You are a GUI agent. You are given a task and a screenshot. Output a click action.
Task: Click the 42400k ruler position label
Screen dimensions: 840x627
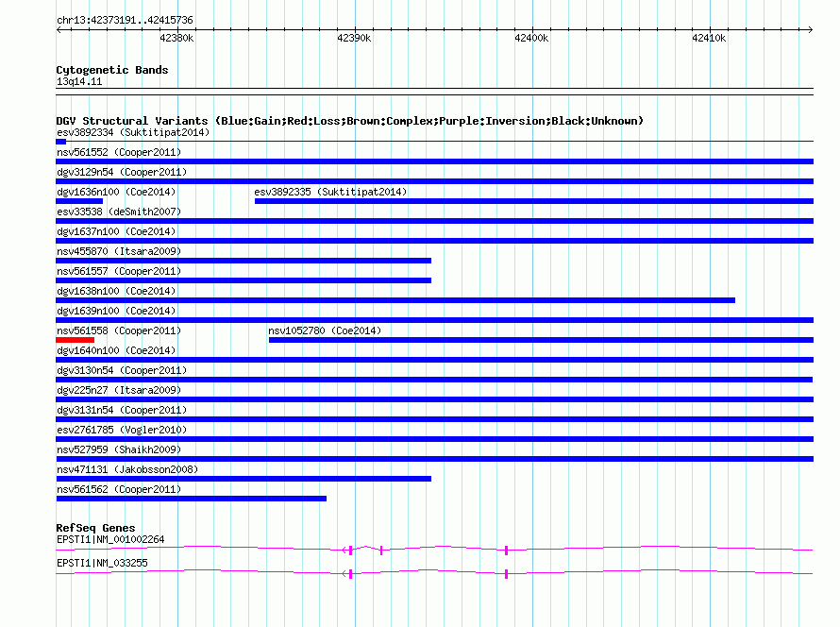531,38
